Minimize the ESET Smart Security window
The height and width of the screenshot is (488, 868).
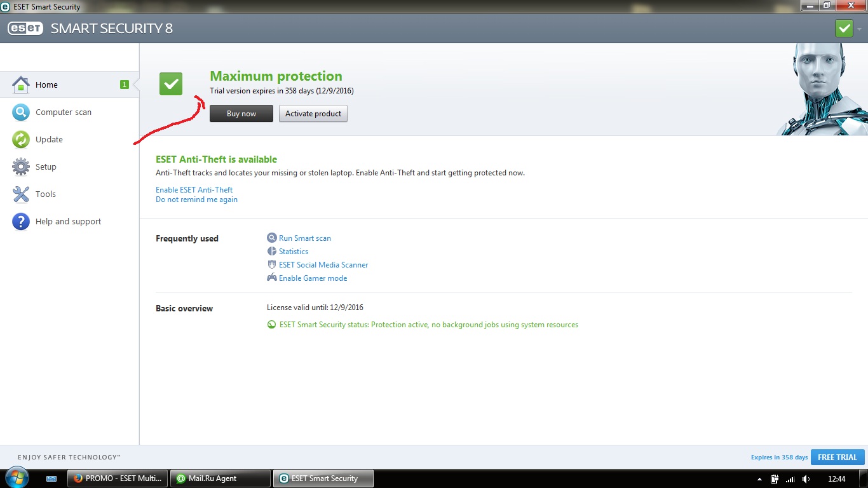click(809, 6)
